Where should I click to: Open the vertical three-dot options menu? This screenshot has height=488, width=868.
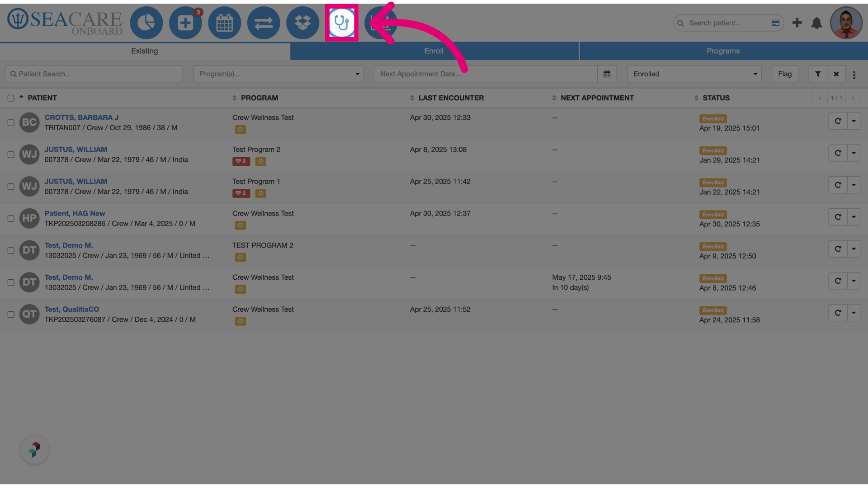[x=854, y=75]
